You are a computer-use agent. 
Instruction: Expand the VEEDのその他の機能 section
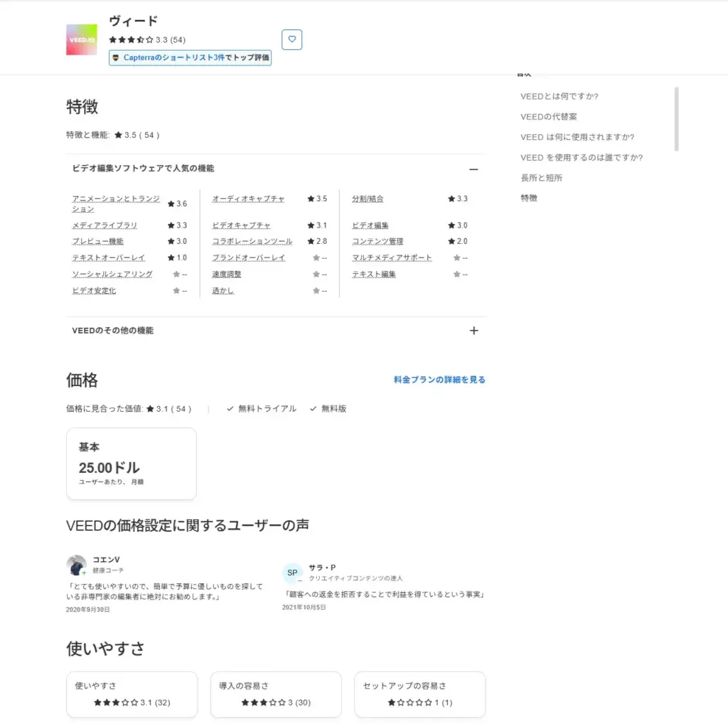(473, 331)
